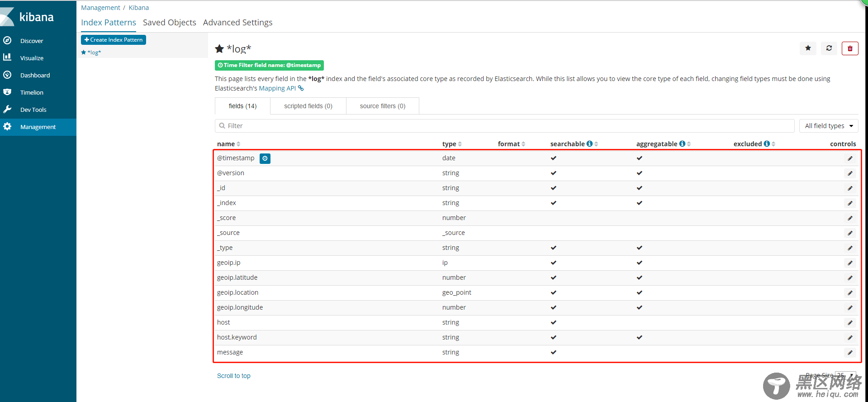This screenshot has width=868, height=402.
Task: Edit the message field pencil icon
Action: pos(850,353)
